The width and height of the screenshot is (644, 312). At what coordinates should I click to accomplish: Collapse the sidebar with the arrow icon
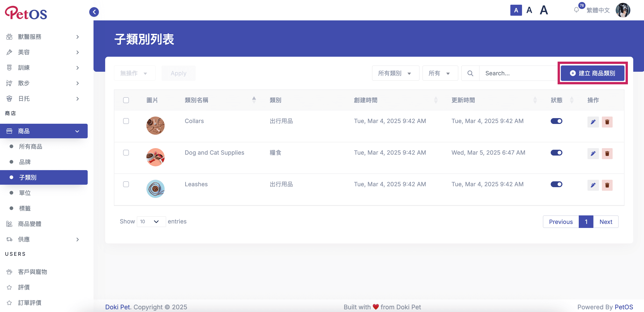[94, 12]
